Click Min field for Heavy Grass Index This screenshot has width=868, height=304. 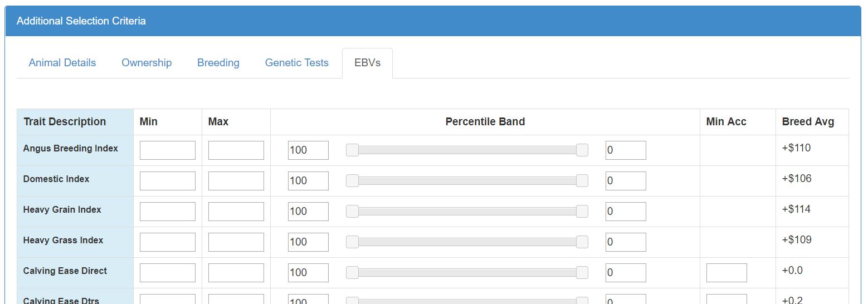(167, 242)
